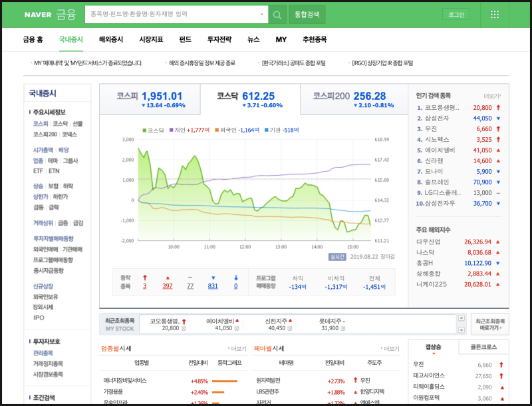Open 신규상장 in the sidebar

tap(43, 286)
